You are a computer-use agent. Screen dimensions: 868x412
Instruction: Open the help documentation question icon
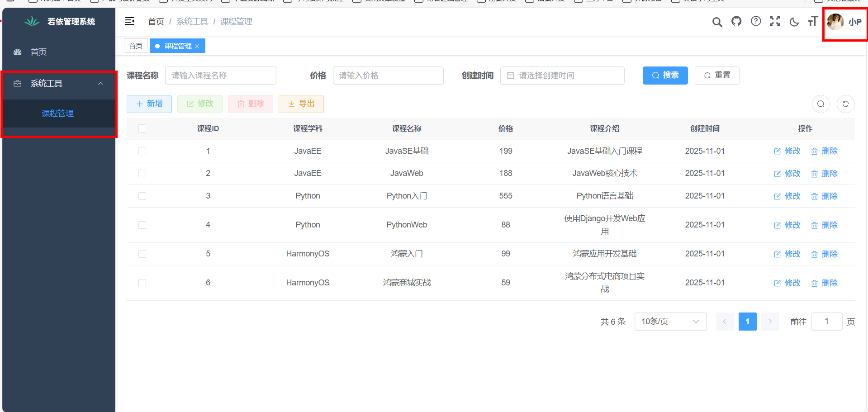(756, 21)
